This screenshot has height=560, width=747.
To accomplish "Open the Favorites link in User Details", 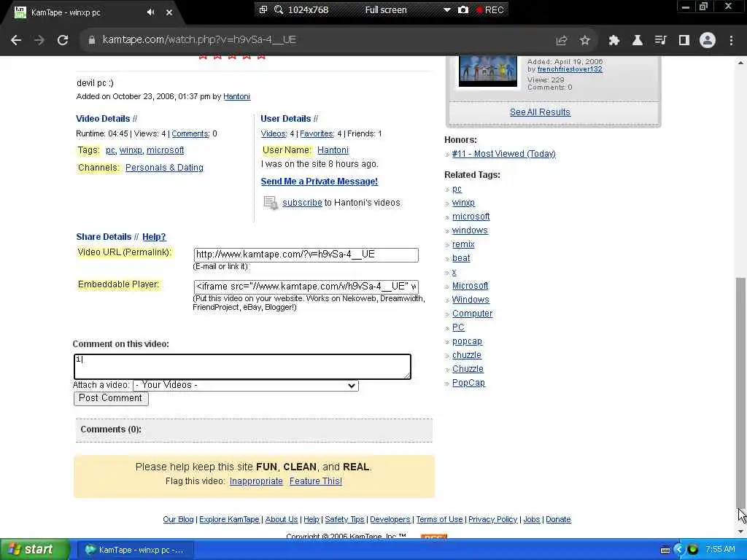I will click(x=317, y=134).
